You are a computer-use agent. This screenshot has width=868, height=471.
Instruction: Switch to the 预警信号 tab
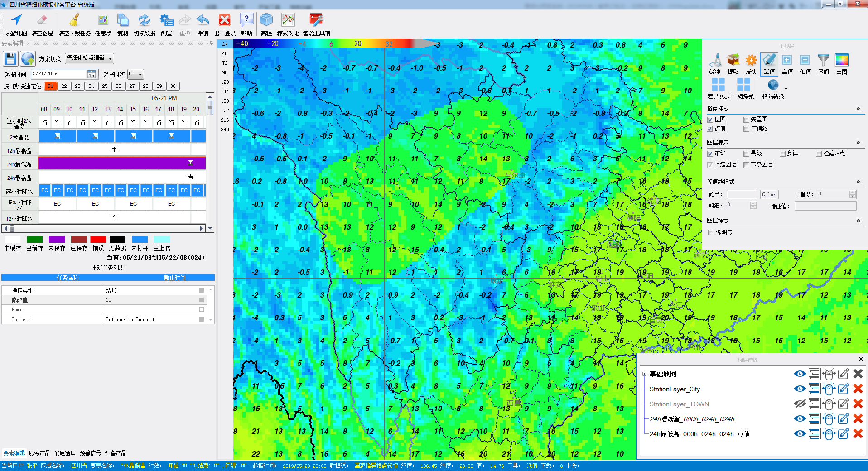[x=91, y=453]
